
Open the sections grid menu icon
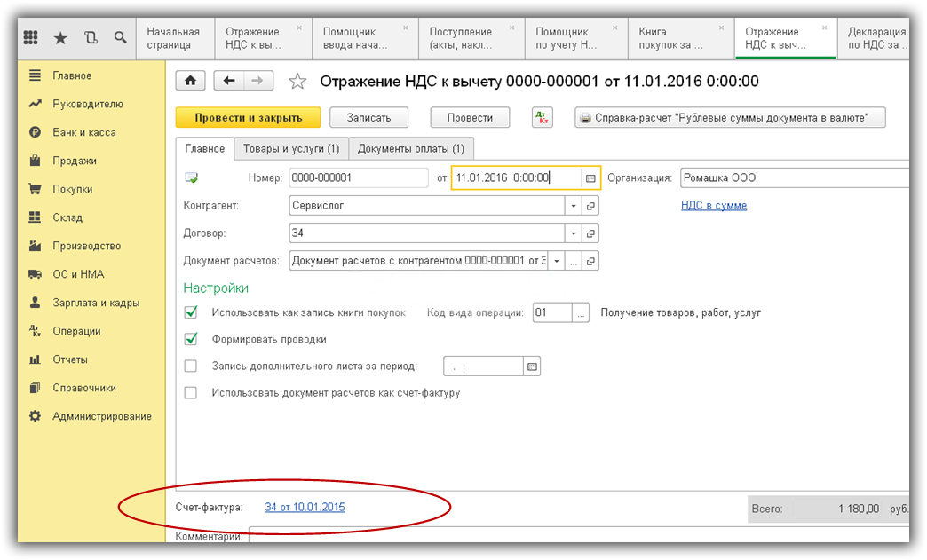(31, 38)
